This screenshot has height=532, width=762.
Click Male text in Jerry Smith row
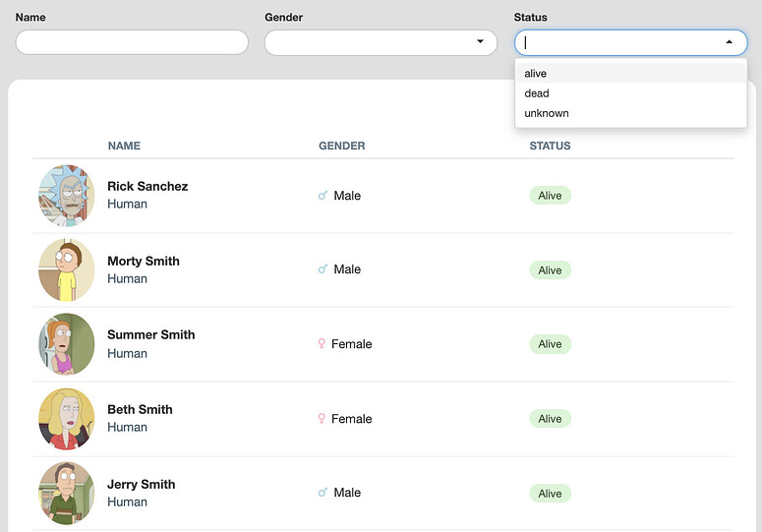coord(347,493)
